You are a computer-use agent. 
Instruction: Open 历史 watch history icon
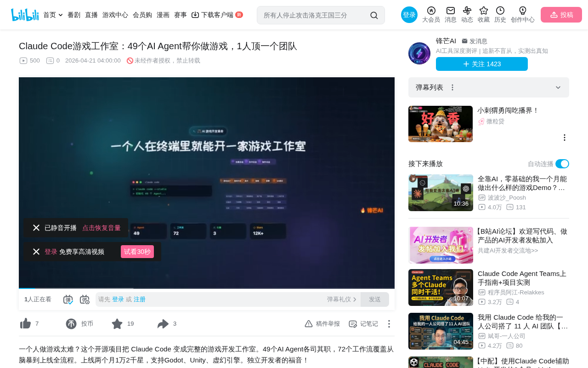[x=500, y=15]
